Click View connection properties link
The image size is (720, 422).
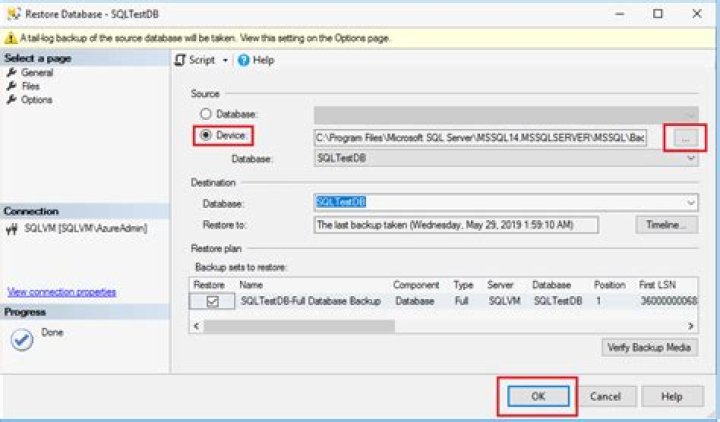[62, 292]
